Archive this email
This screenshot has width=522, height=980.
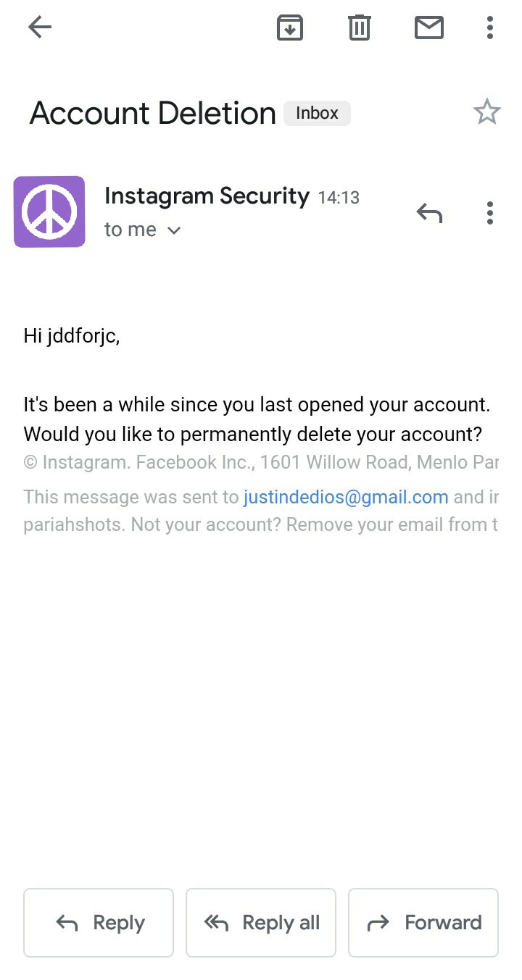point(290,28)
